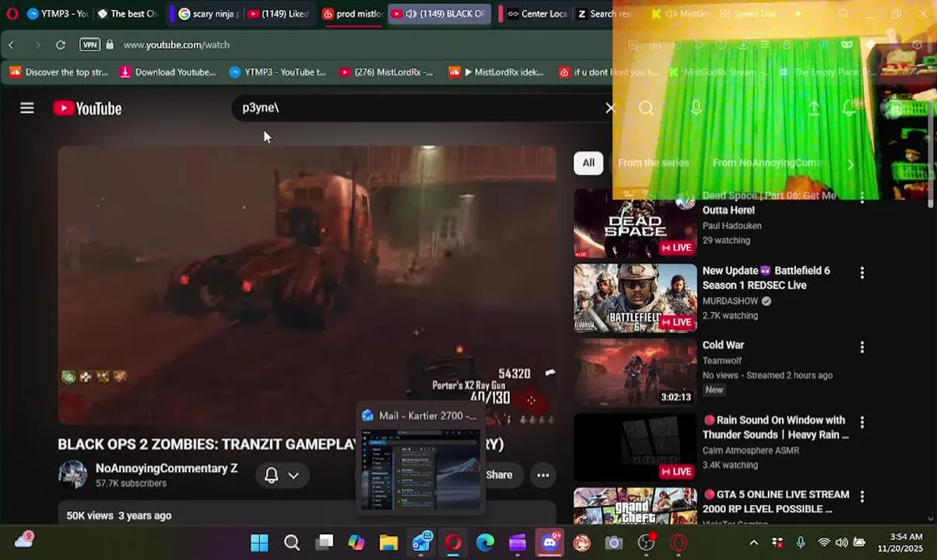Image resolution: width=937 pixels, height=560 pixels.
Task: Show hidden system tray icons chevron
Action: tap(753, 543)
